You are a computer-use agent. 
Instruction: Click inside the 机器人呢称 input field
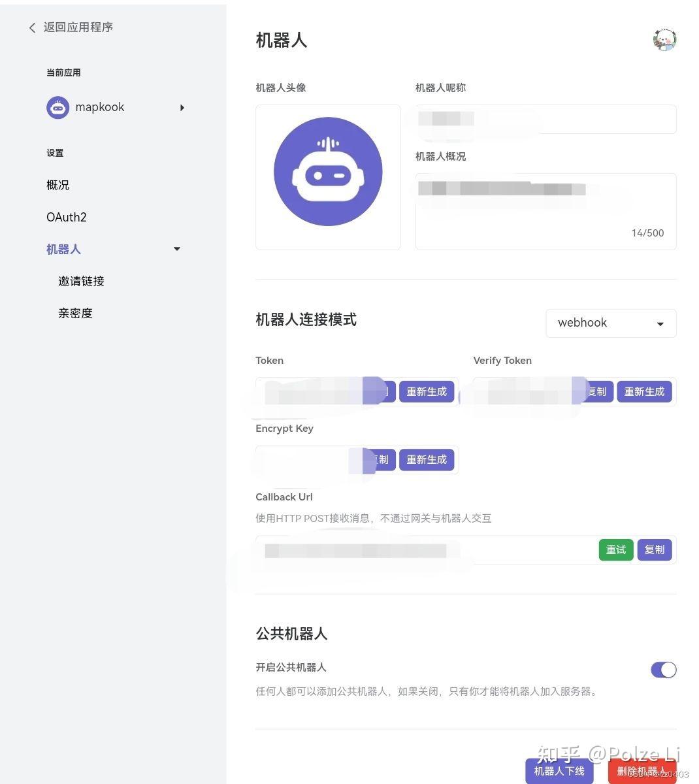coord(545,119)
